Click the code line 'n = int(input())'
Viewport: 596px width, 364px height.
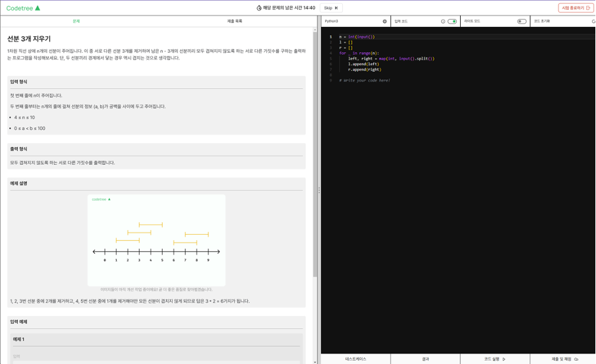pos(357,37)
